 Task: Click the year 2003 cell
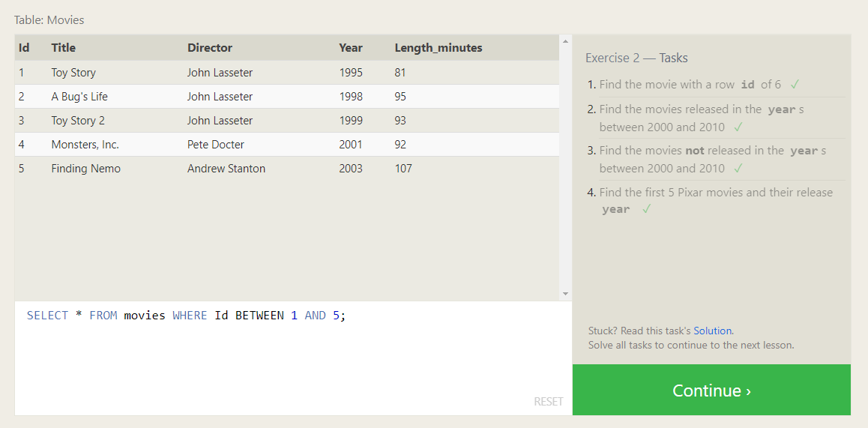pyautogui.click(x=351, y=169)
